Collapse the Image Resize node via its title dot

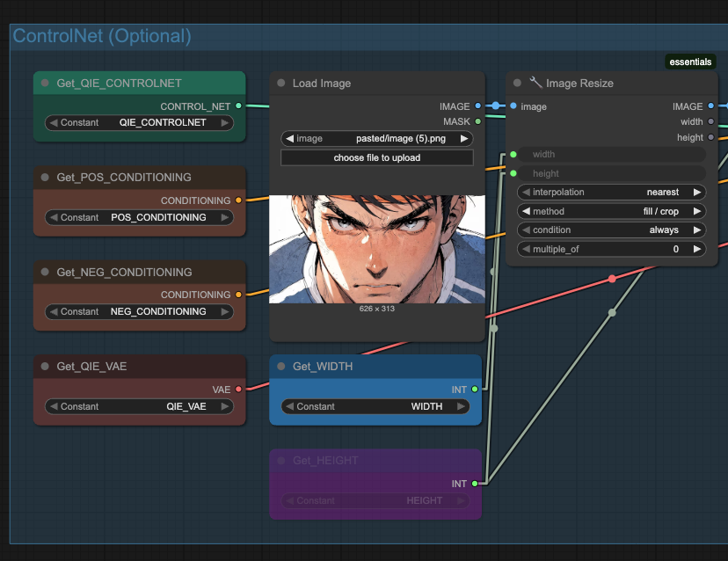tap(517, 83)
